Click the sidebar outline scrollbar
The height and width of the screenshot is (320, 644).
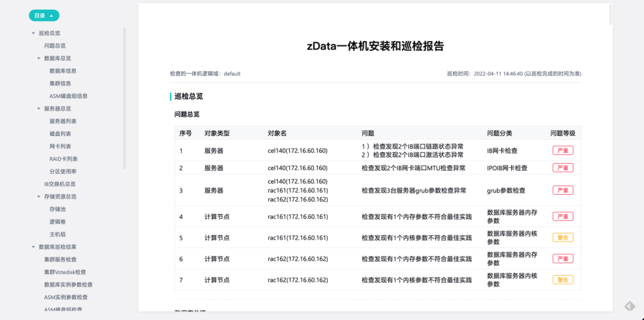(x=125, y=99)
